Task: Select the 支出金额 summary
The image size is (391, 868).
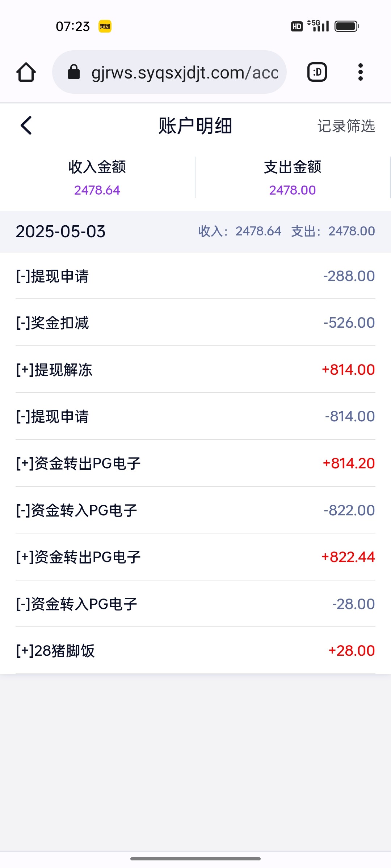Action: [x=293, y=177]
